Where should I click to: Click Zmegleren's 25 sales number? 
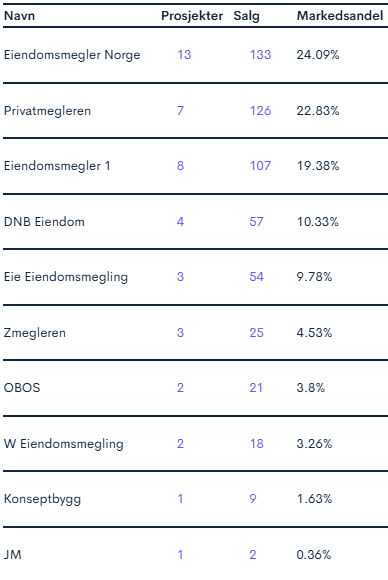[256, 333]
